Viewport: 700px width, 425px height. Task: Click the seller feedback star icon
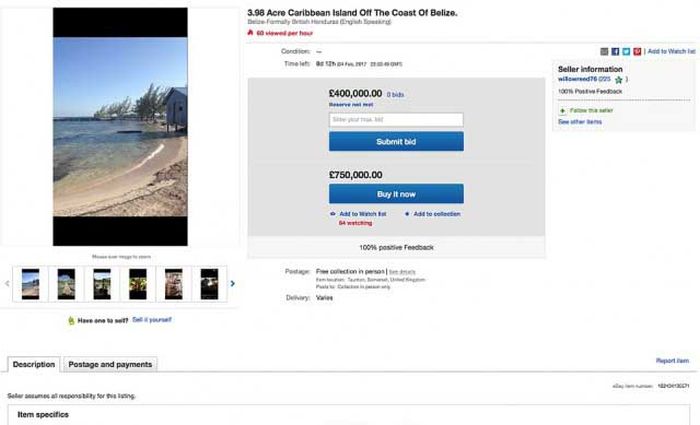619,79
